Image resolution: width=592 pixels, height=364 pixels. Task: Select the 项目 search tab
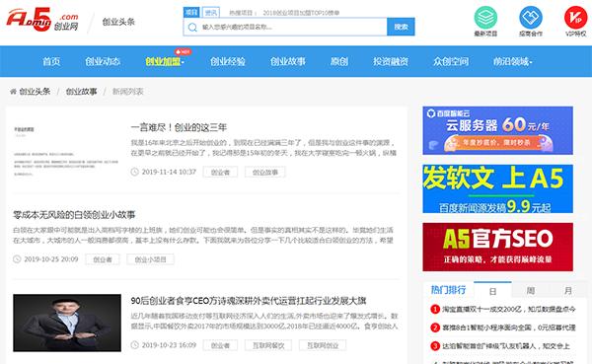(x=191, y=13)
